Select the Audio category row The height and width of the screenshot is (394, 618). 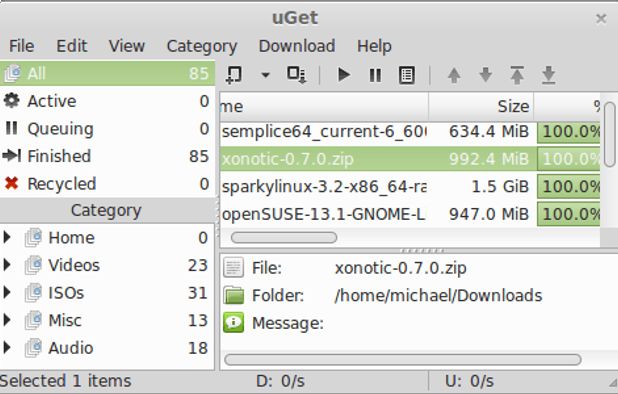(x=107, y=348)
